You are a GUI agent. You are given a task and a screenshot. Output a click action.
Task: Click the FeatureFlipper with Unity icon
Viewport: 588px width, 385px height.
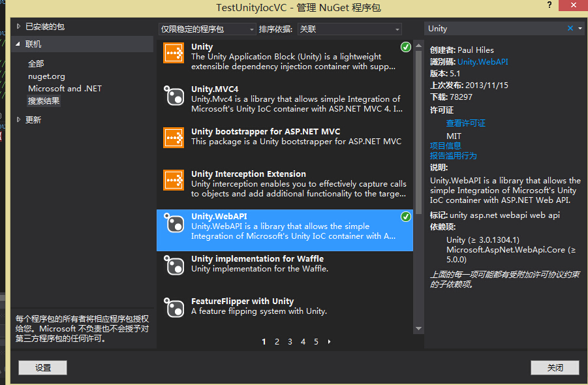click(174, 307)
